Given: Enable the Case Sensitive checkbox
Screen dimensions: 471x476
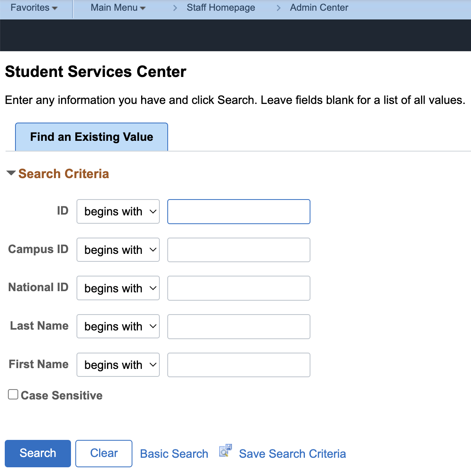Looking at the screenshot, I should point(13,394).
